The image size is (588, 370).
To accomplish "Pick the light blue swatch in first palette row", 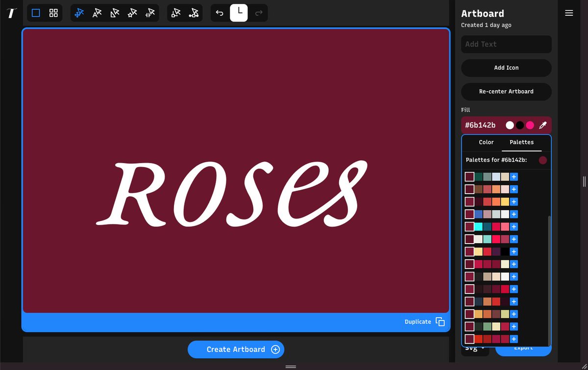I will point(496,177).
